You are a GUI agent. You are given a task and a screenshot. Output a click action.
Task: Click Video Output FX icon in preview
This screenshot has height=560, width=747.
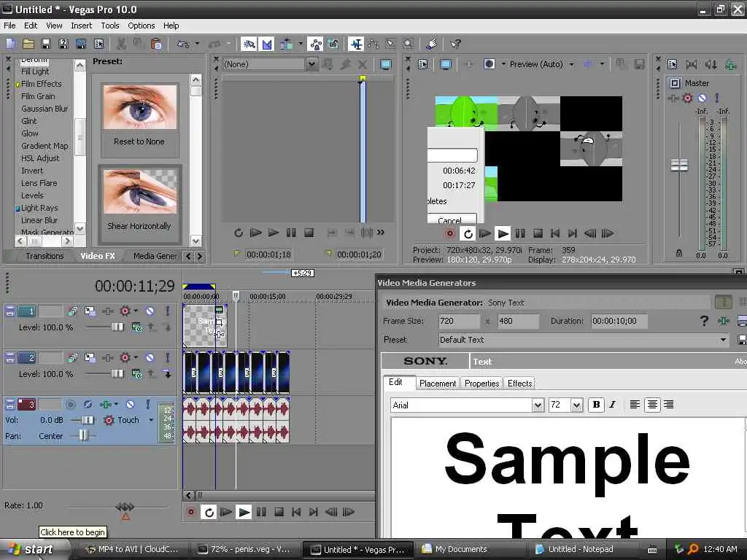[x=468, y=64]
